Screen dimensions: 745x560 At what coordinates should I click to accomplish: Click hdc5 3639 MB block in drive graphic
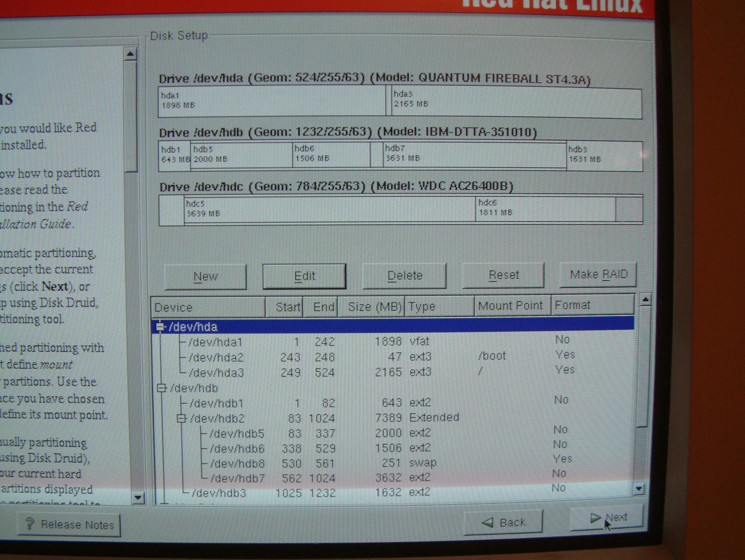pos(330,209)
